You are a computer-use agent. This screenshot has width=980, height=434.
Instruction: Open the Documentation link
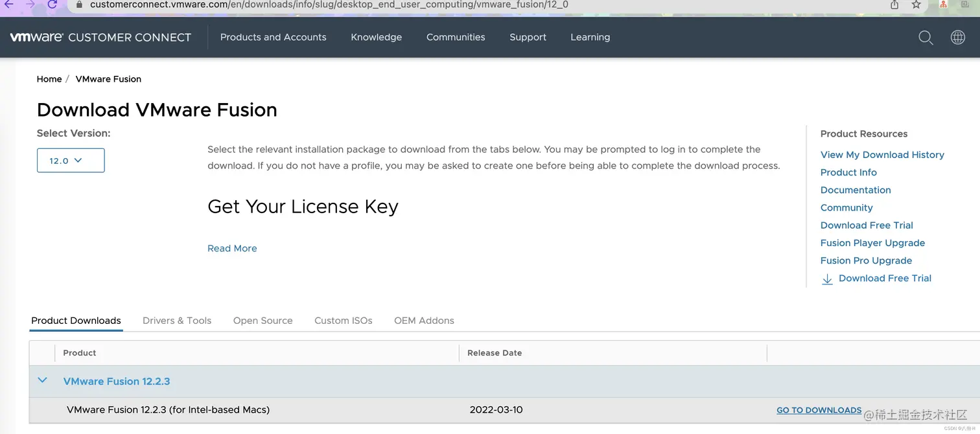pos(856,190)
